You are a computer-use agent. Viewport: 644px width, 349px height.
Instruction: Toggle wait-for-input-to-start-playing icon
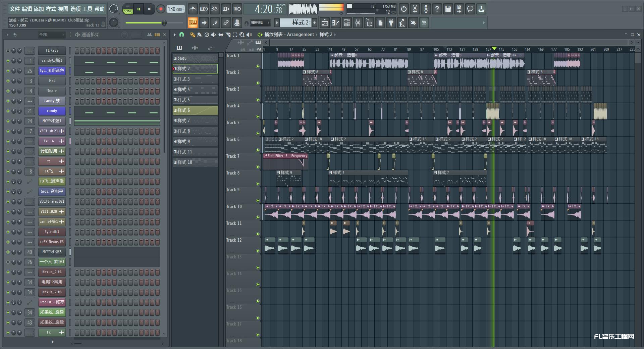click(204, 9)
